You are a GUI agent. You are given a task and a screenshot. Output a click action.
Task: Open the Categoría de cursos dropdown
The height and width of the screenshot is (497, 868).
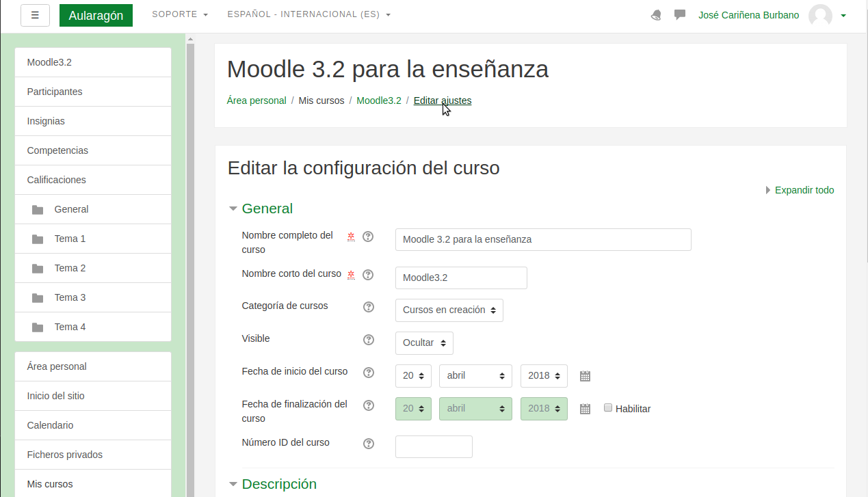[449, 310]
